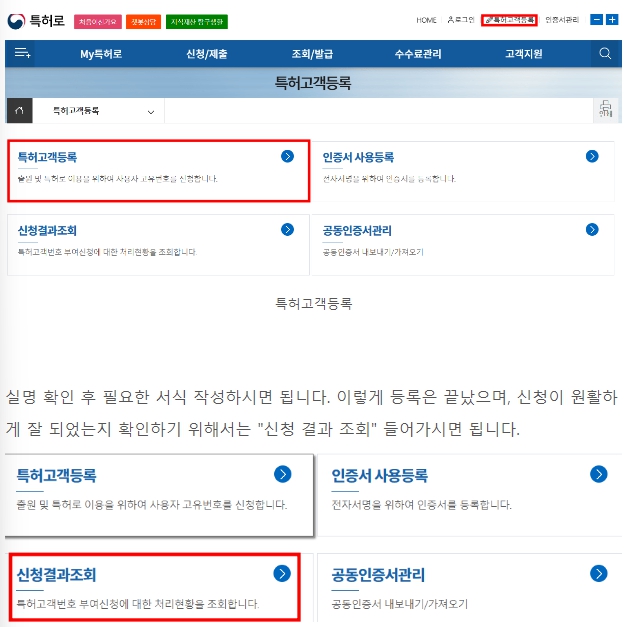This screenshot has height=627, width=637.
Task: Click arrow icon on 공동인증서관리 card, second screenshot
Action: [598, 573]
